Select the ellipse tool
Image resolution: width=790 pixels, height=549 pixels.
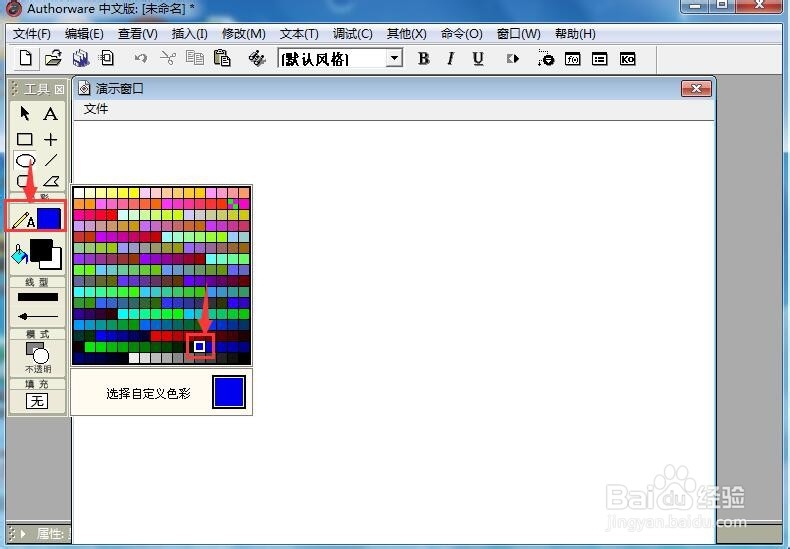[x=25, y=161]
